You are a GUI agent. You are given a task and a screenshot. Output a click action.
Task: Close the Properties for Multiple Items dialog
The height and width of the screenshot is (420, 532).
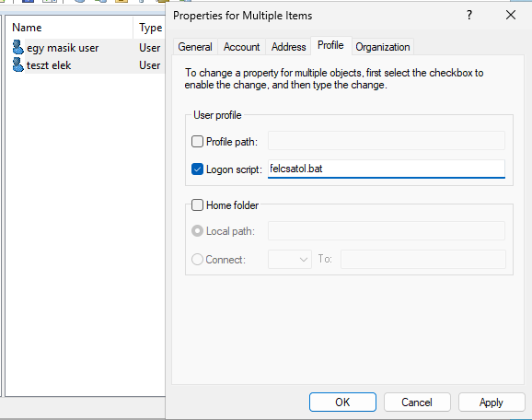pos(510,15)
